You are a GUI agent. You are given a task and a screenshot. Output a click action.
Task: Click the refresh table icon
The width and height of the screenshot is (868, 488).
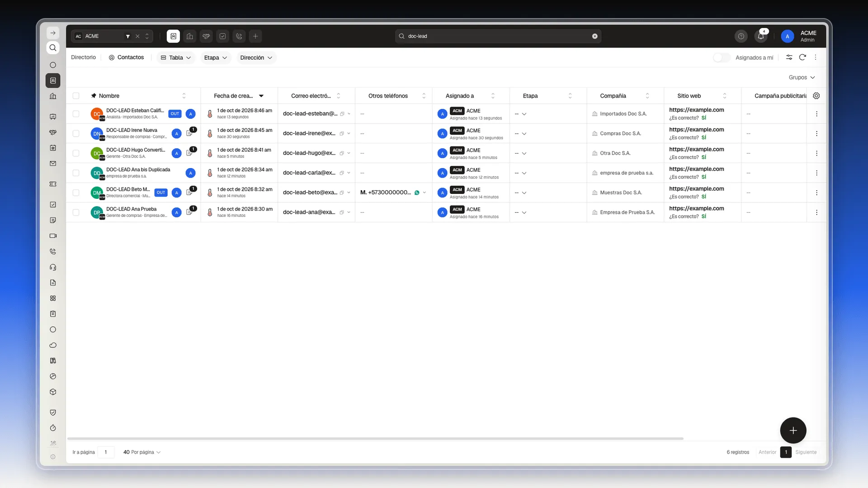(x=802, y=57)
